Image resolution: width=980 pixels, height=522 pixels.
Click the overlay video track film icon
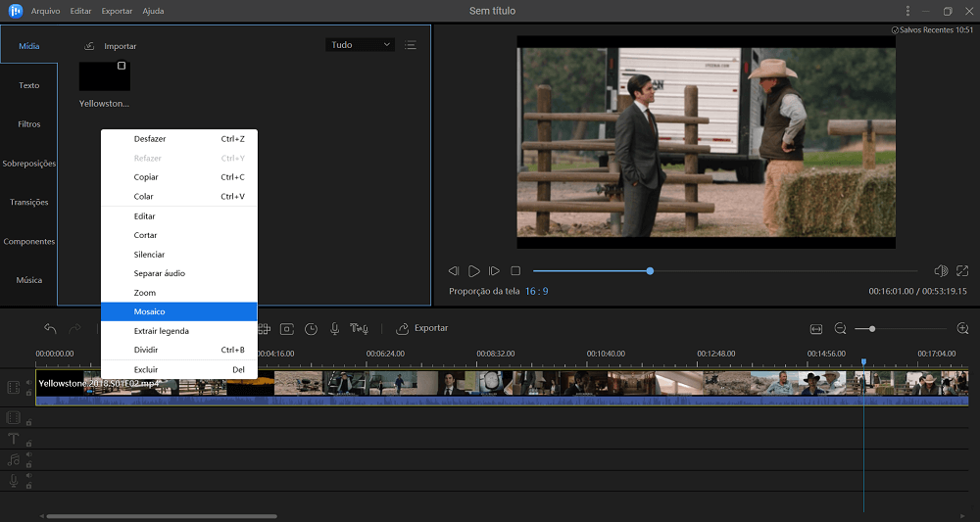coord(13,417)
